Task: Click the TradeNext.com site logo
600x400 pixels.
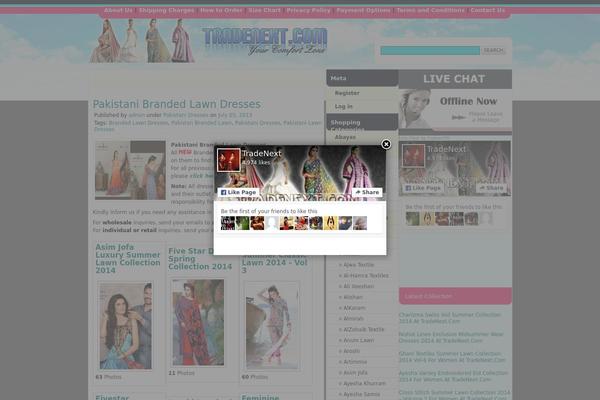Action: (x=265, y=41)
